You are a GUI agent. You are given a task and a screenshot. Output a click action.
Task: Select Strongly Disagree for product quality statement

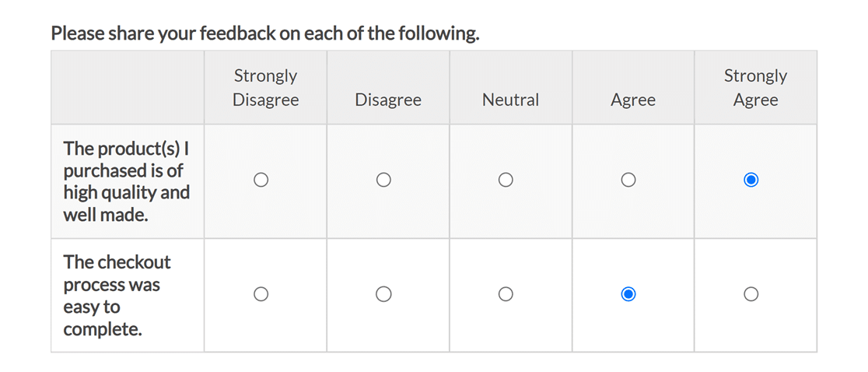(x=261, y=180)
